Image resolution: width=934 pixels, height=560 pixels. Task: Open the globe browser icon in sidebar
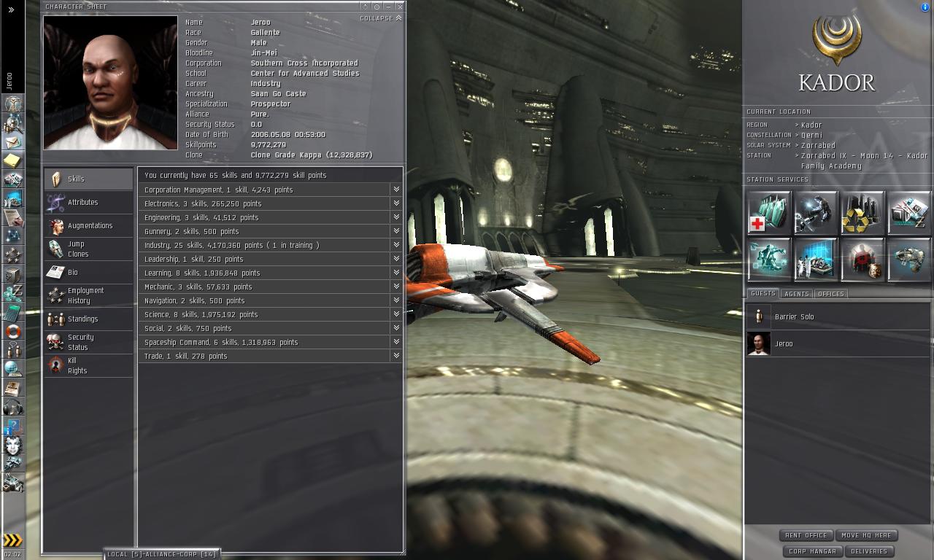[x=13, y=369]
